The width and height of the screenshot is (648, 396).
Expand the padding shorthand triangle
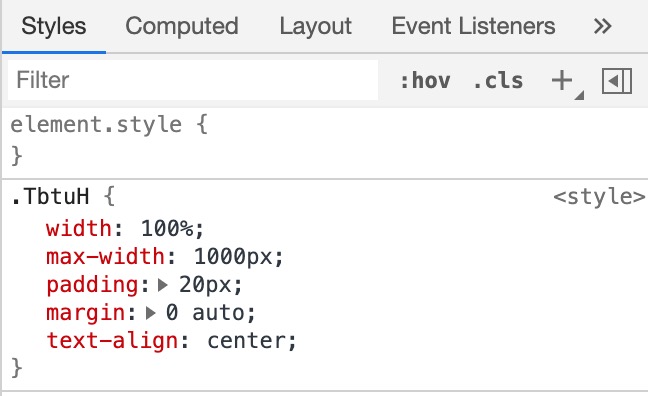pos(163,285)
